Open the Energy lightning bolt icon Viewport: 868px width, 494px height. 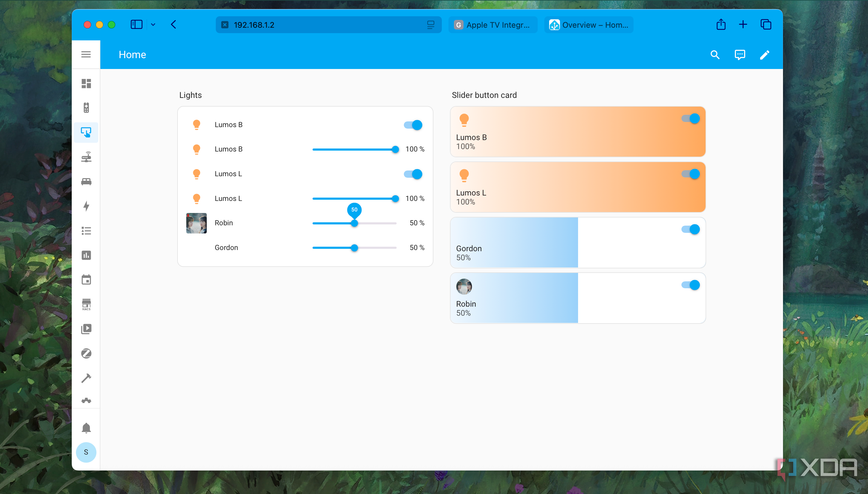86,206
